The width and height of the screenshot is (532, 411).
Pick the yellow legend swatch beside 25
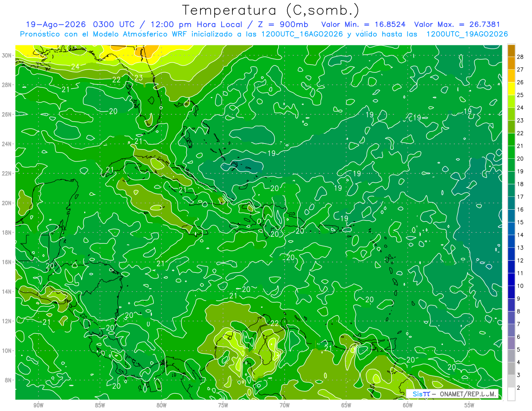pyautogui.click(x=511, y=89)
